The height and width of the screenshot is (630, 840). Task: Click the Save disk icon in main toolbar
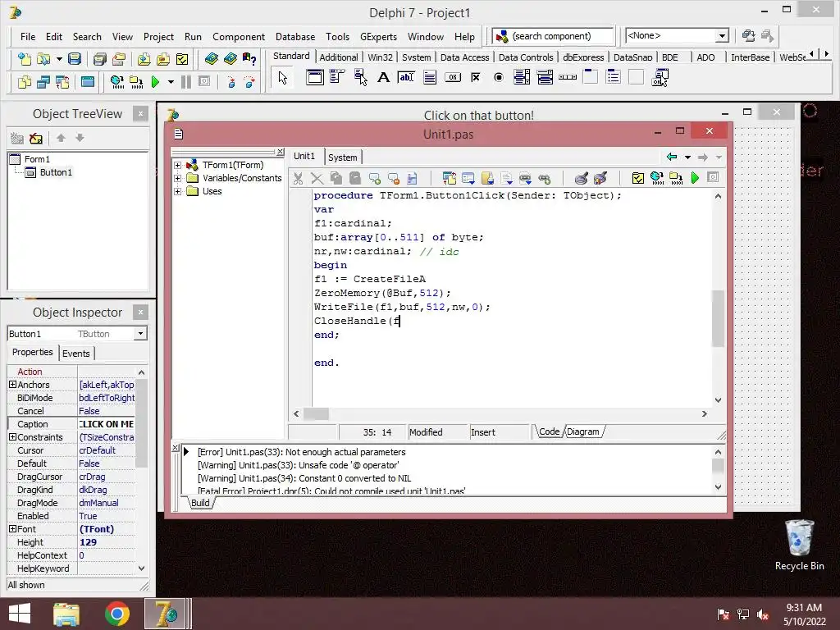tap(75, 59)
